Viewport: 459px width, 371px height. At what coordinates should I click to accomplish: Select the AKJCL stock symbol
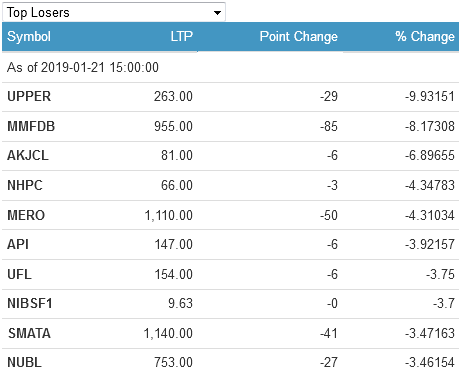coord(28,155)
